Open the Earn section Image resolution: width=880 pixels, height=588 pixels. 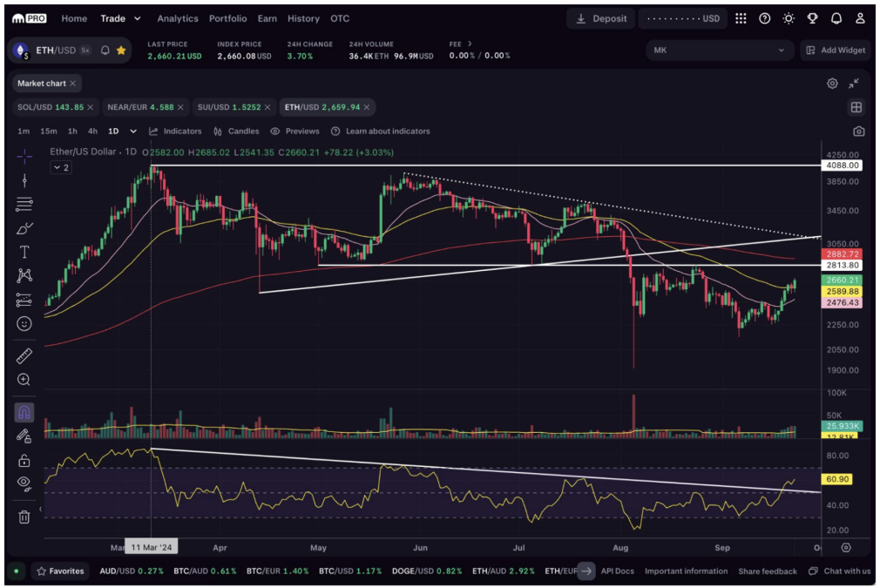pyautogui.click(x=267, y=18)
